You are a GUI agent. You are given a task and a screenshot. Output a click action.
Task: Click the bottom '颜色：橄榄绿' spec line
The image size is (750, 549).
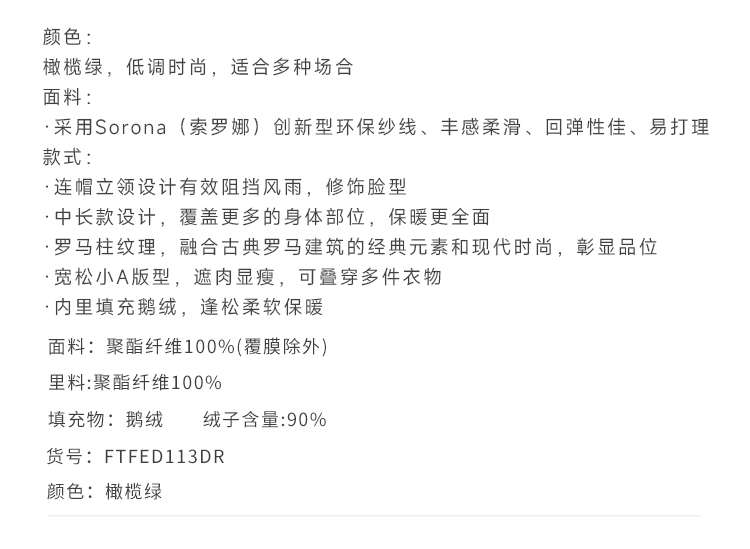105,492
